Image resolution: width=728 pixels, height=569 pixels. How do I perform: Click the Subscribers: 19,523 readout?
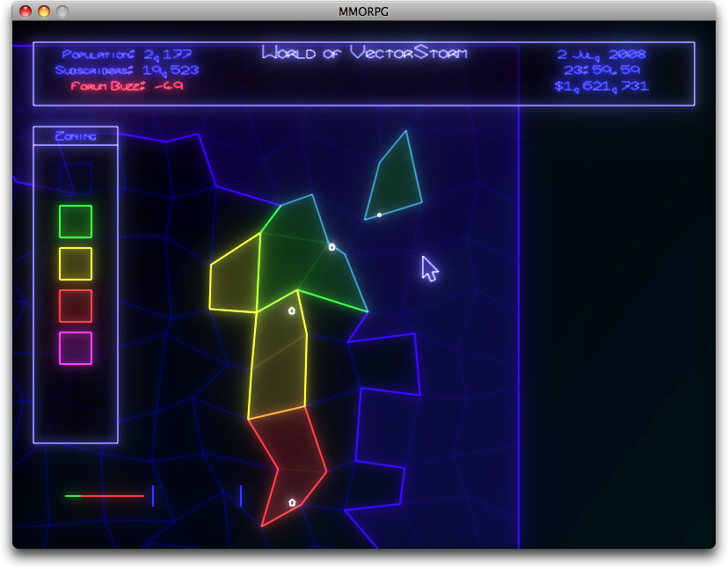[127, 70]
